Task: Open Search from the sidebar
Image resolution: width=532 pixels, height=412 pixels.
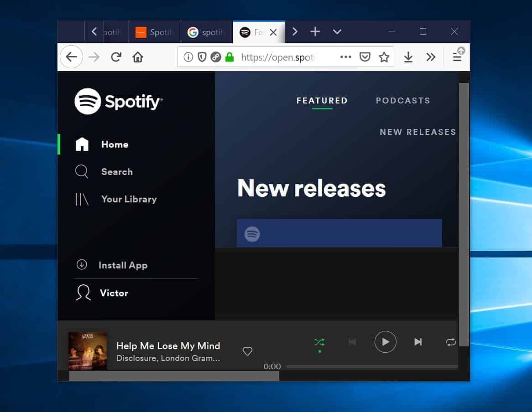Action: [82, 172]
